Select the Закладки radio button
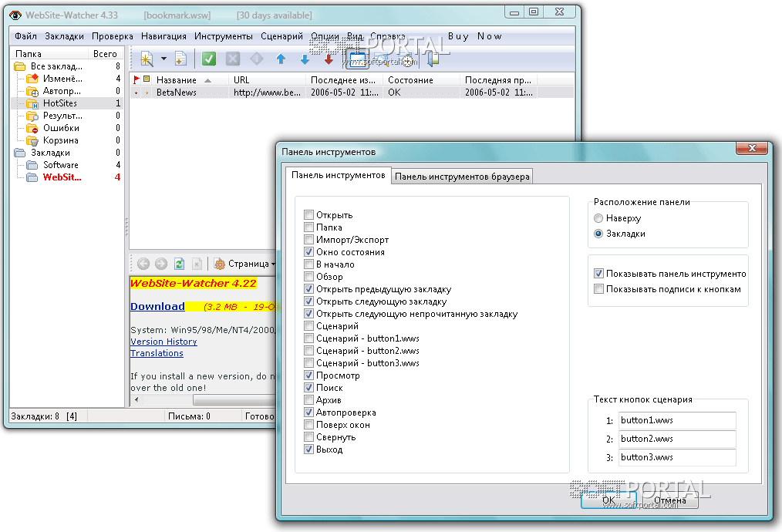This screenshot has width=782, height=532. click(x=598, y=234)
